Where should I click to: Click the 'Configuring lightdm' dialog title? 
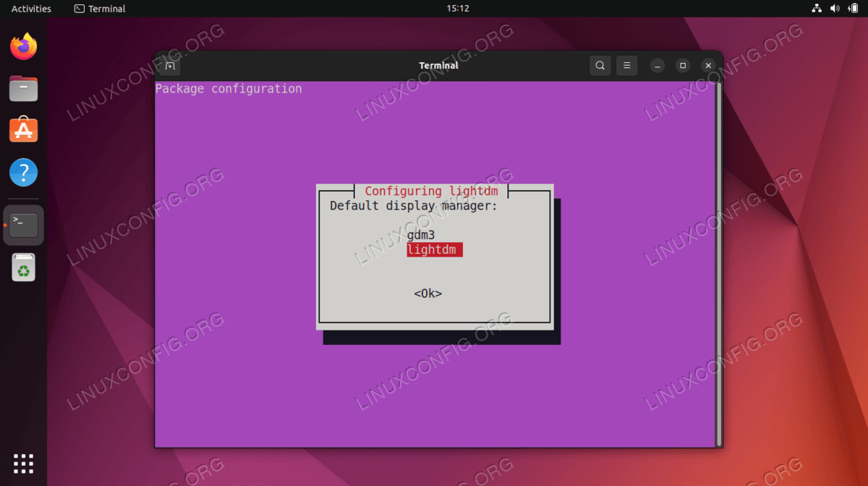pyautogui.click(x=432, y=191)
